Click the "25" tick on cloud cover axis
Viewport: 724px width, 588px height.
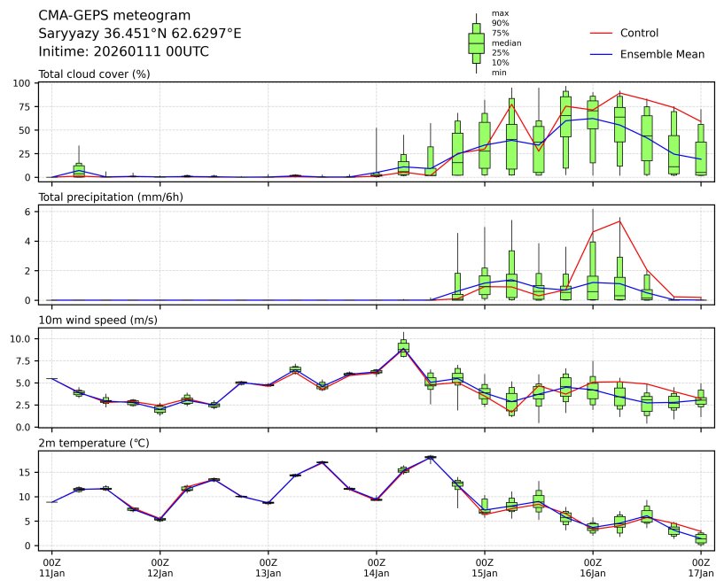pyautogui.click(x=24, y=154)
